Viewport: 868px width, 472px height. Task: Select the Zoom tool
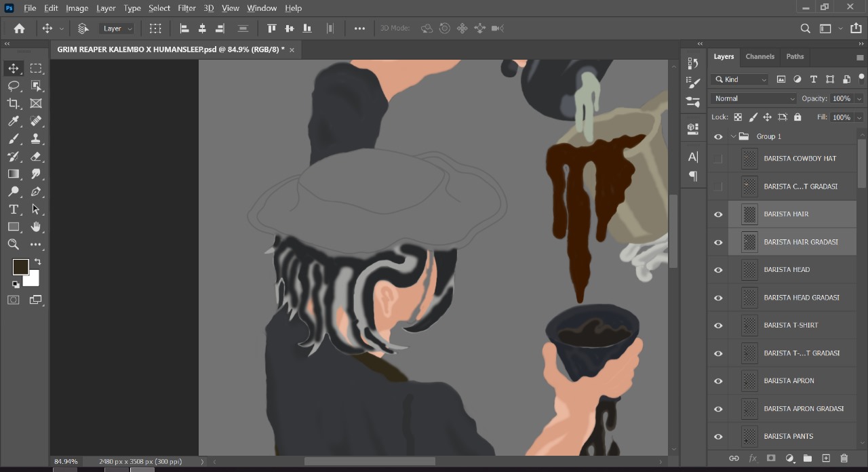pos(14,245)
